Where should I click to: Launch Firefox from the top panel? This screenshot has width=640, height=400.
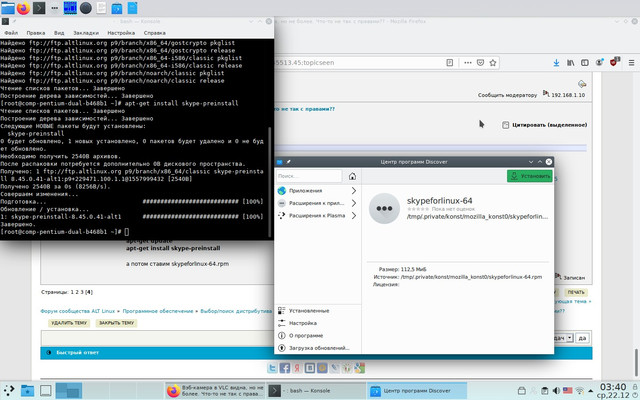click(x=23, y=8)
